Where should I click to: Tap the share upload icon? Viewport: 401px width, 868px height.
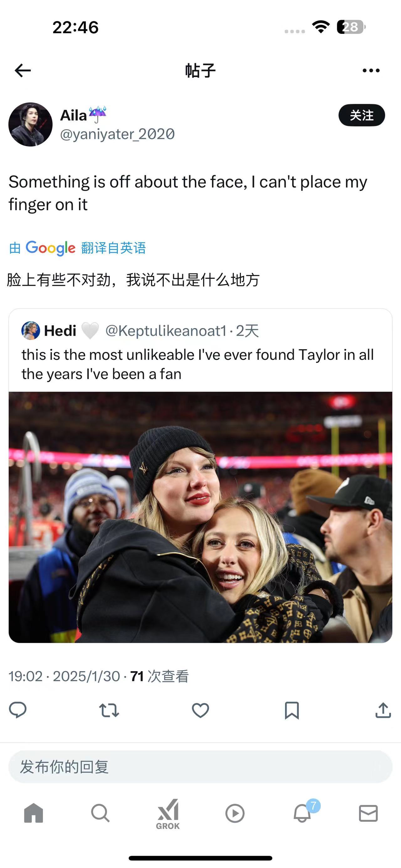tap(383, 710)
